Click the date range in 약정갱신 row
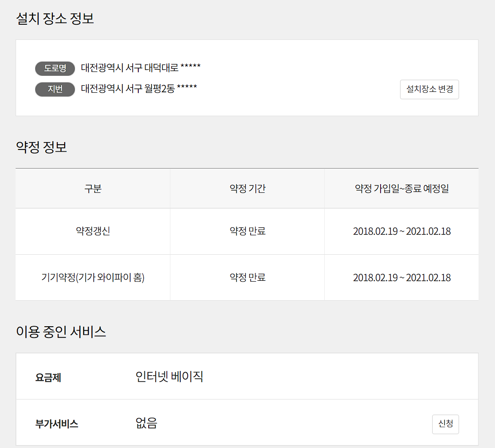The height and width of the screenshot is (448, 495). click(x=401, y=231)
